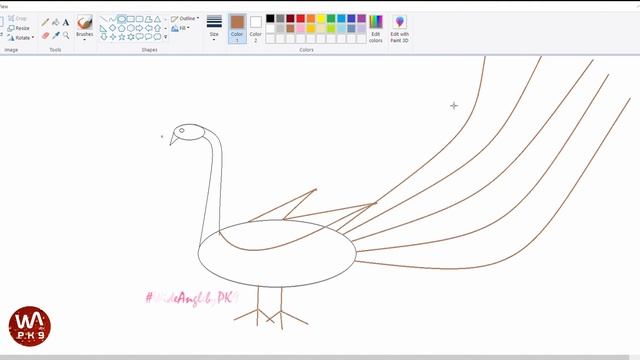Pick the Right arrow shape
The height and width of the screenshot is (360, 640).
140,28
